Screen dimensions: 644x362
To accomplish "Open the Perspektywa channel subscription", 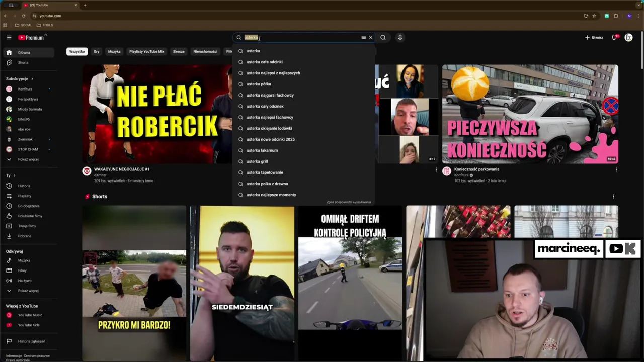I will click(x=30, y=99).
